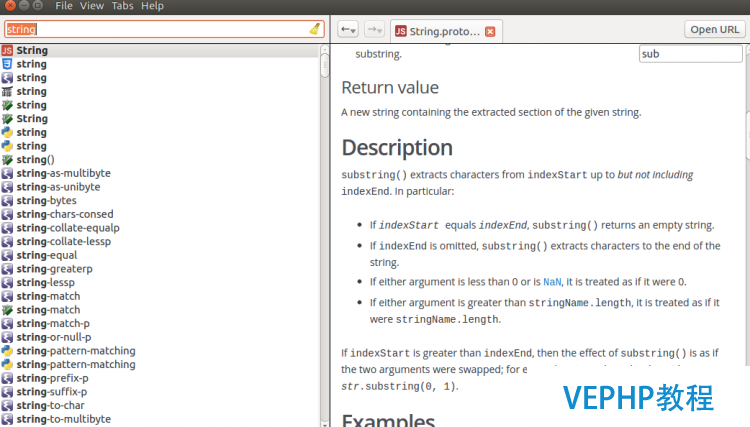Click the Open URL button
The image size is (750, 427).
[715, 30]
